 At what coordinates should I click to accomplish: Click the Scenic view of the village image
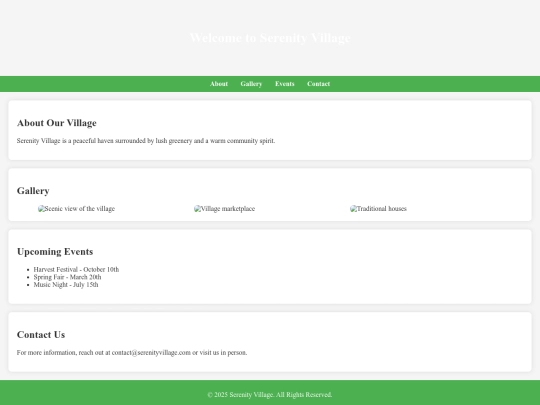tap(76, 209)
